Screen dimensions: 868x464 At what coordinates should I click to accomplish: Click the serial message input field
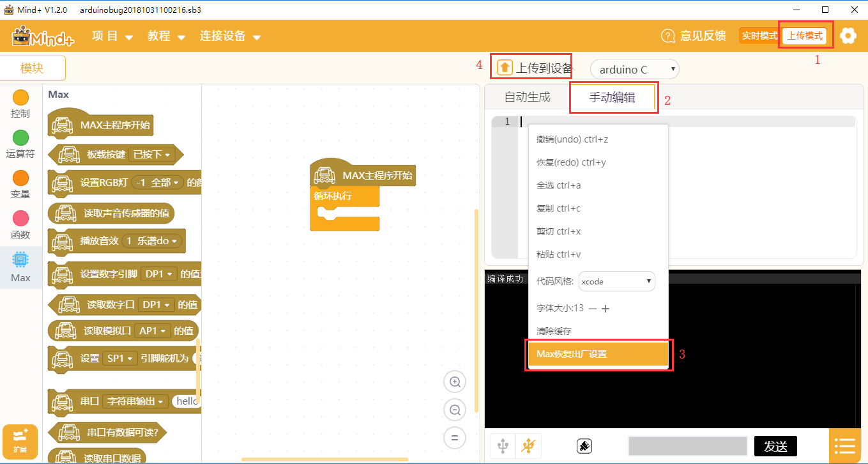tap(687, 446)
